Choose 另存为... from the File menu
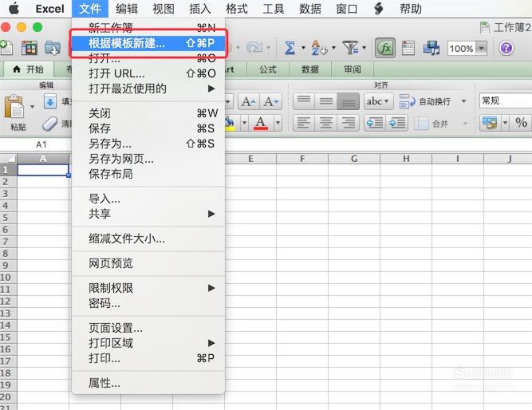The width and height of the screenshot is (532, 410). [148, 144]
